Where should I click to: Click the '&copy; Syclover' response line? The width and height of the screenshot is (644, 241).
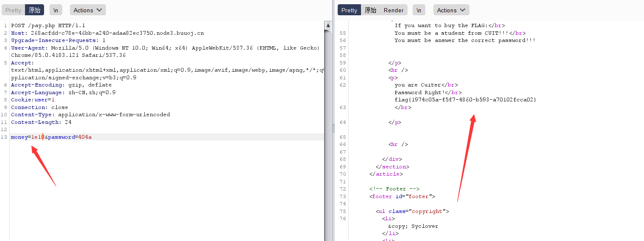413,226
